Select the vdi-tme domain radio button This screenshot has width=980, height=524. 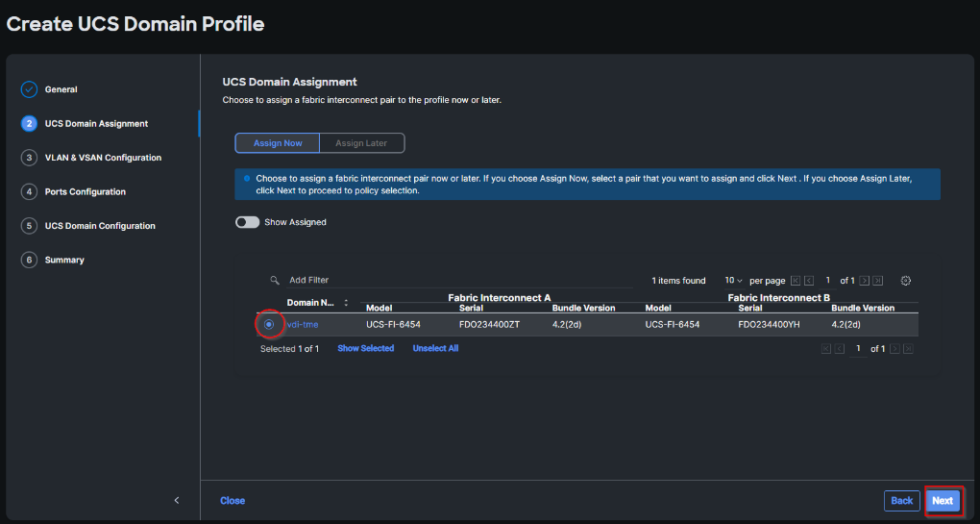pyautogui.click(x=269, y=324)
